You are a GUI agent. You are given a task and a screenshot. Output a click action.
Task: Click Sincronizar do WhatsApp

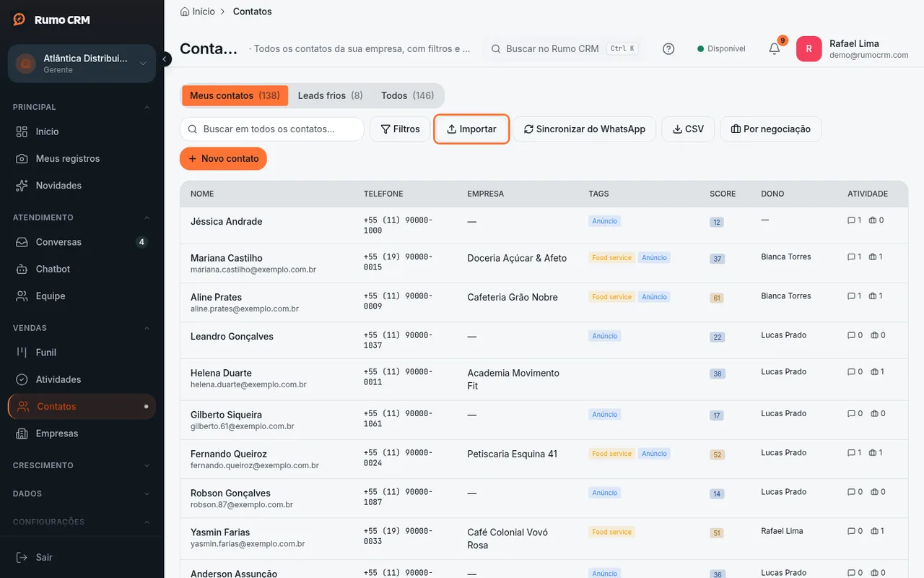point(585,129)
